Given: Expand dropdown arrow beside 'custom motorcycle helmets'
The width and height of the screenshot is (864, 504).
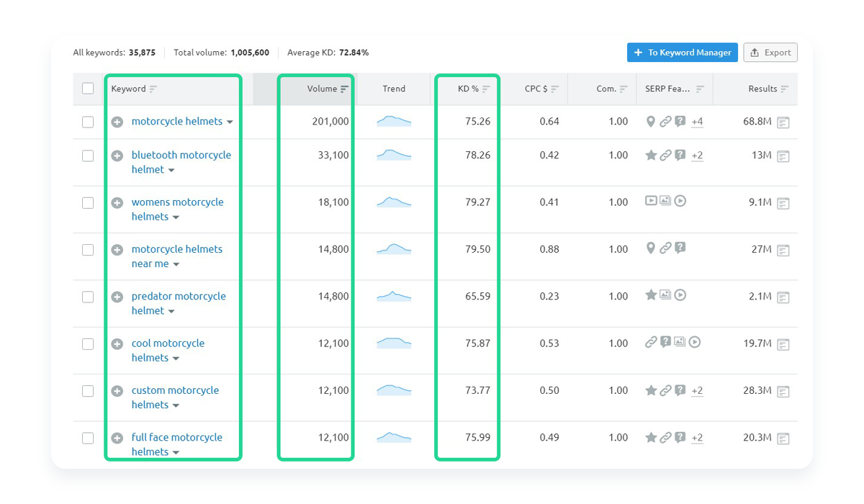Looking at the screenshot, I should click(x=176, y=405).
